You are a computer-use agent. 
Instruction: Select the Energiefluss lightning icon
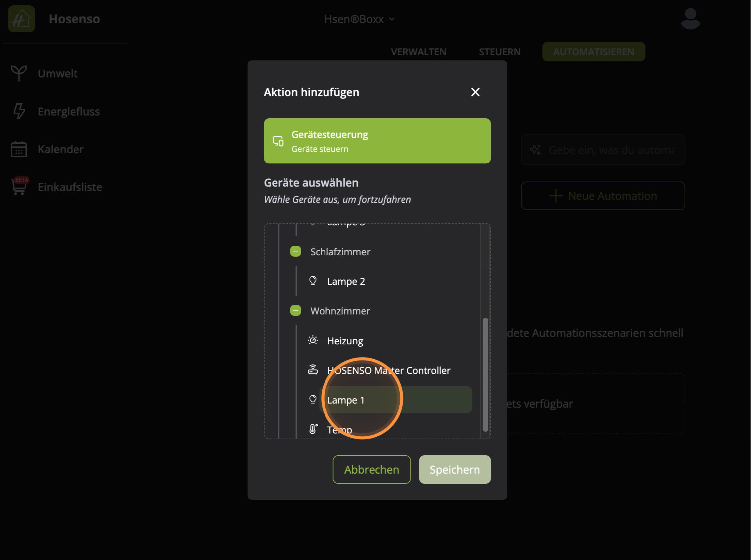coord(19,111)
